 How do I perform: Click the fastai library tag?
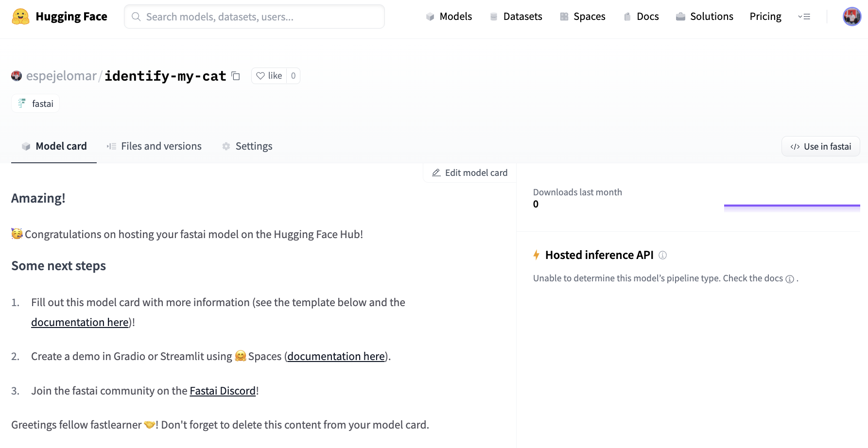(x=35, y=103)
